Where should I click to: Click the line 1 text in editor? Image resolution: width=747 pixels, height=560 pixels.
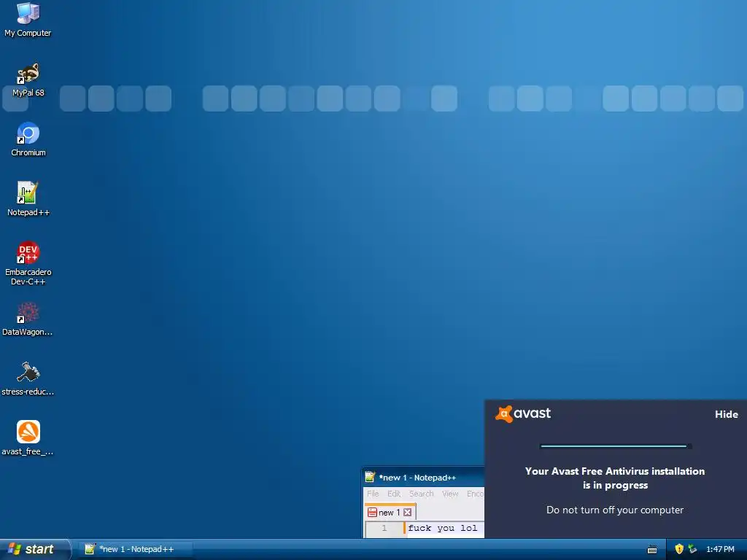click(x=443, y=528)
